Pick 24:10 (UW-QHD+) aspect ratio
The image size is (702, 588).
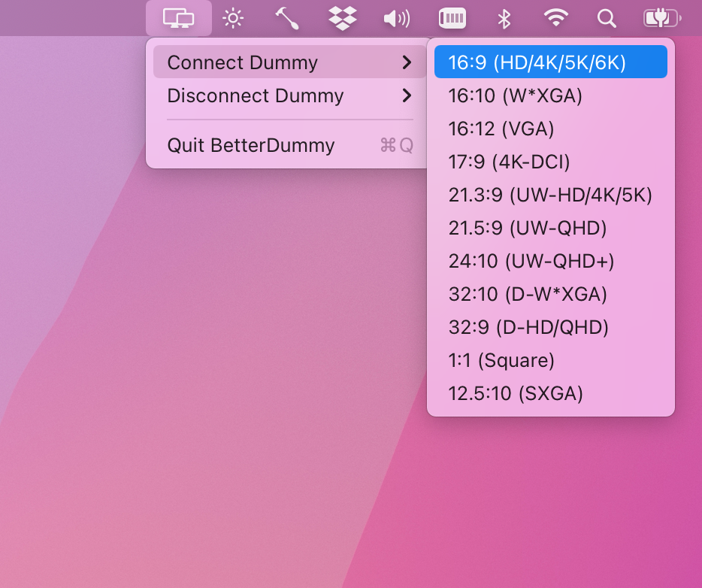coord(551,261)
